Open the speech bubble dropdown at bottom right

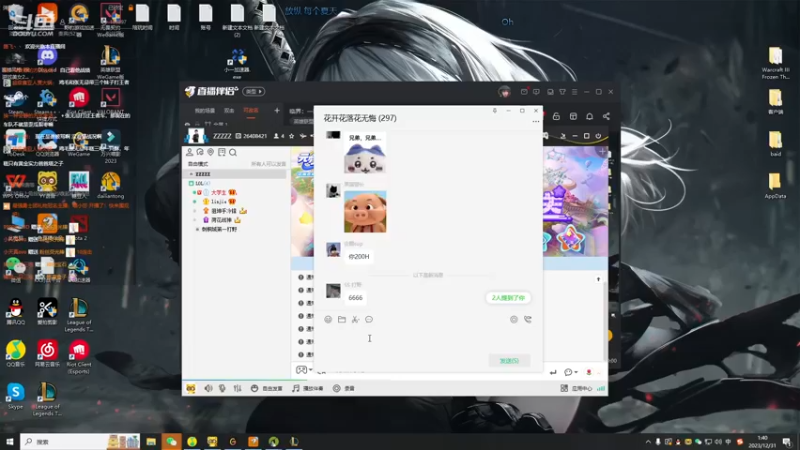(570, 372)
